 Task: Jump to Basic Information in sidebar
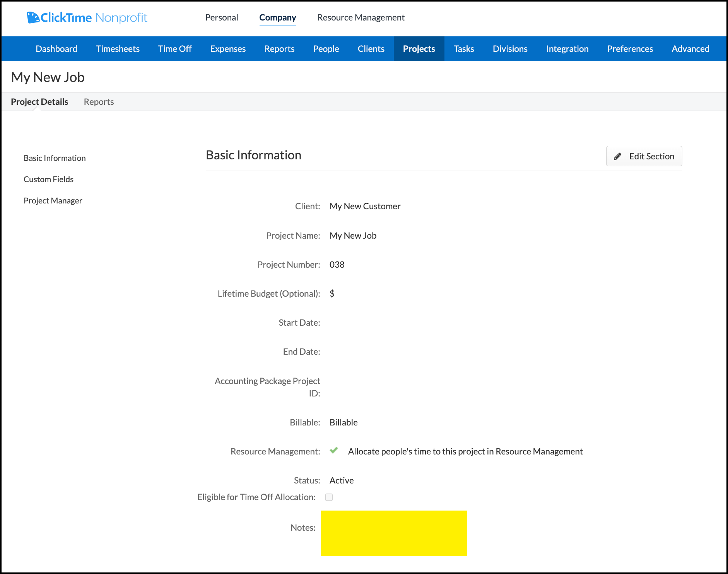click(x=55, y=158)
